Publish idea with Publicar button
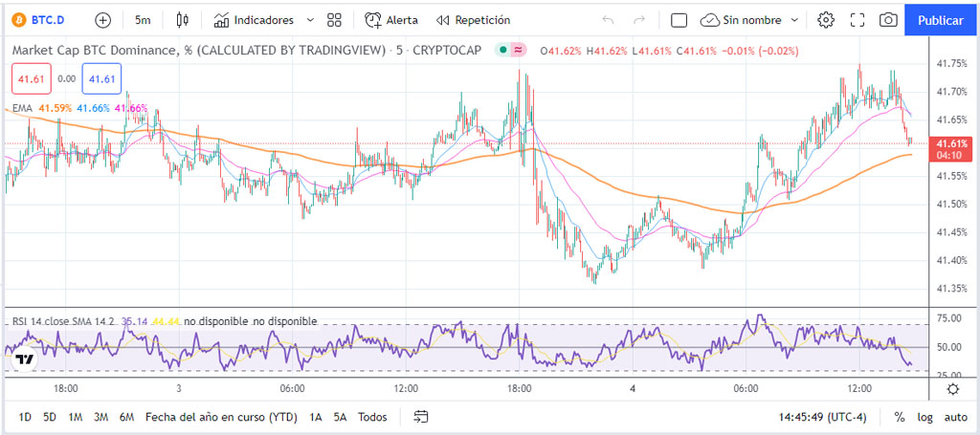This screenshot has height=435, width=980. [941, 20]
